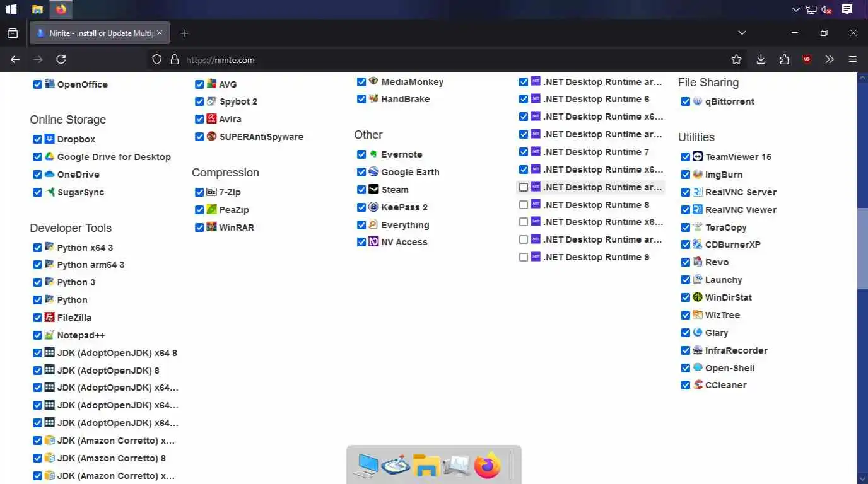Click the ImgBurn icon
The image size is (868, 484).
(698, 174)
